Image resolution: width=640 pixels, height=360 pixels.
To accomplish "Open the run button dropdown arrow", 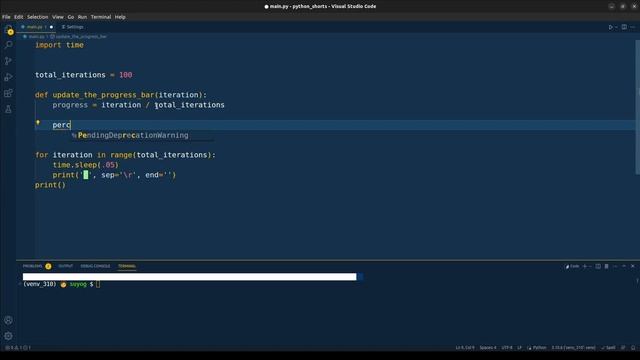I will [616, 27].
